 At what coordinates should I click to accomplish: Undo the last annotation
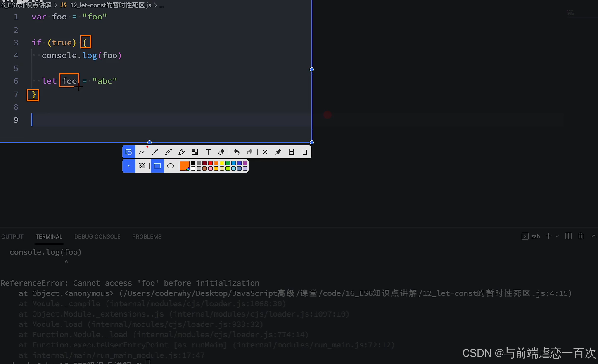pyautogui.click(x=237, y=152)
